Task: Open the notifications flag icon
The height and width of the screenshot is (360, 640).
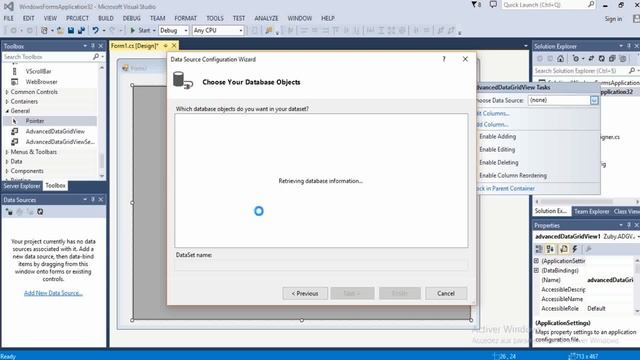Action: (x=476, y=5)
